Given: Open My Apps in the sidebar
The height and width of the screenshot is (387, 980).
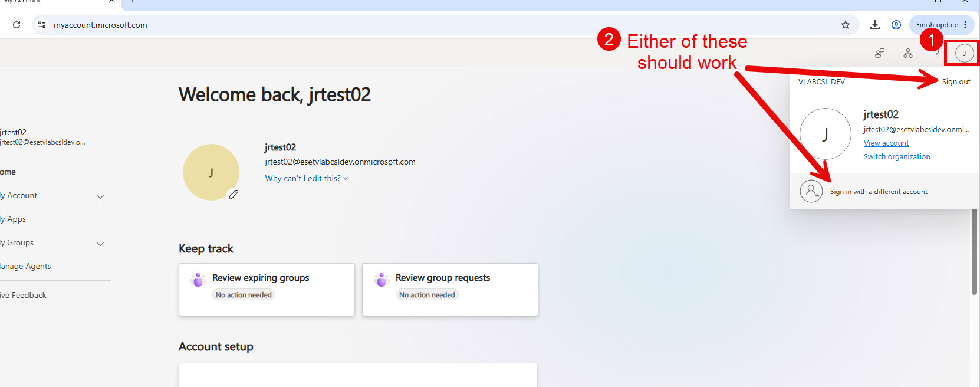Looking at the screenshot, I should coord(13,219).
